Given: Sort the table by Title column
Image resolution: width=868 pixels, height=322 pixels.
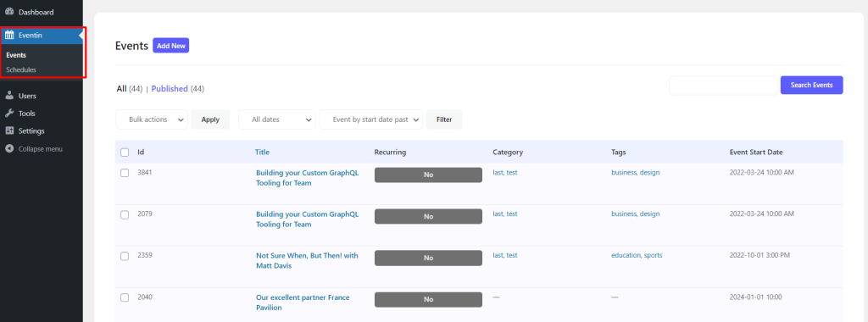Looking at the screenshot, I should click(263, 153).
